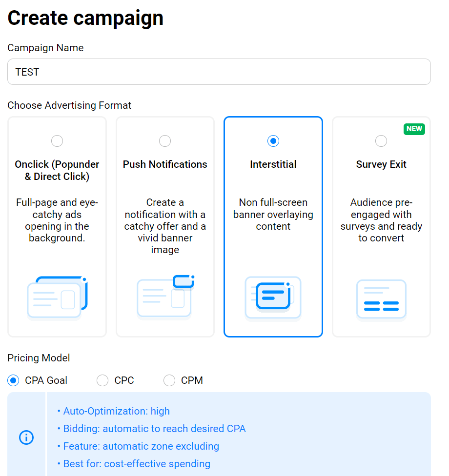Click the Onclick full-page ads description

tap(57, 220)
